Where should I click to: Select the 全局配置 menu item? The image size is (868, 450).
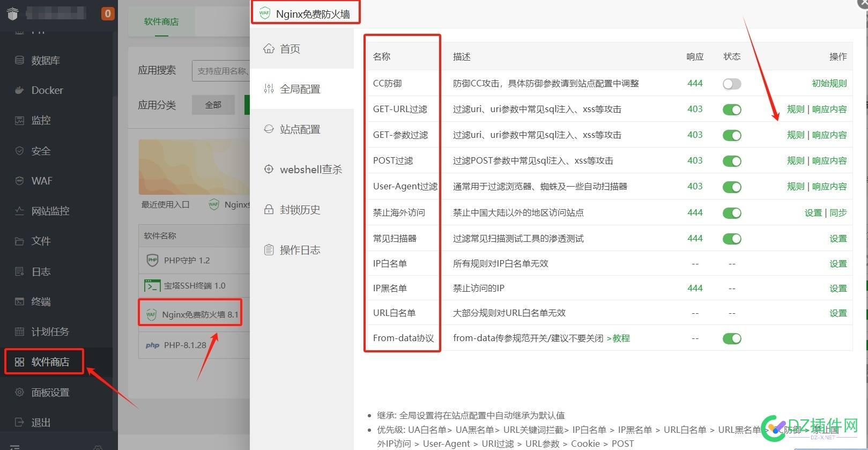pos(302,89)
